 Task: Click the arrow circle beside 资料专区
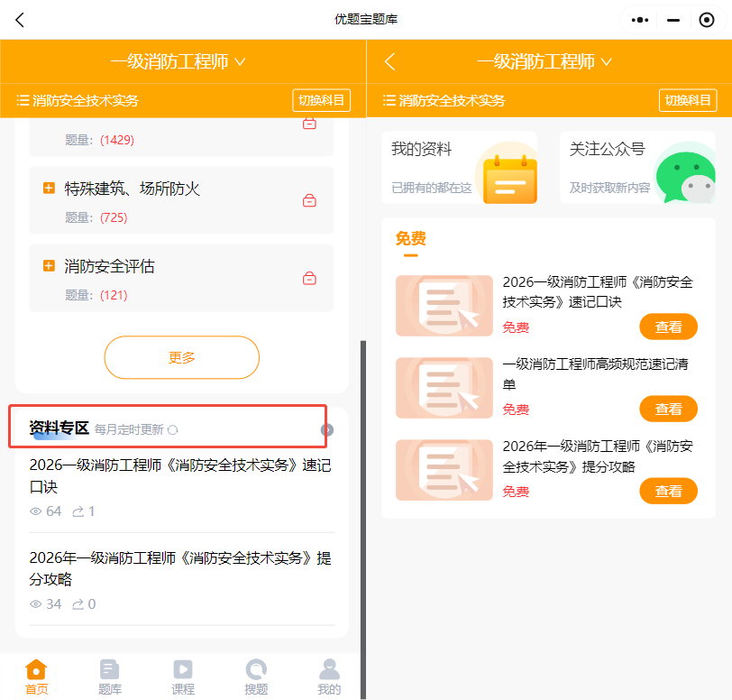[327, 430]
